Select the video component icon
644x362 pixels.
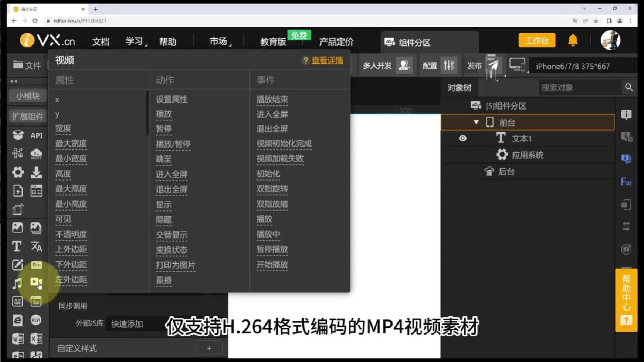coord(36,283)
